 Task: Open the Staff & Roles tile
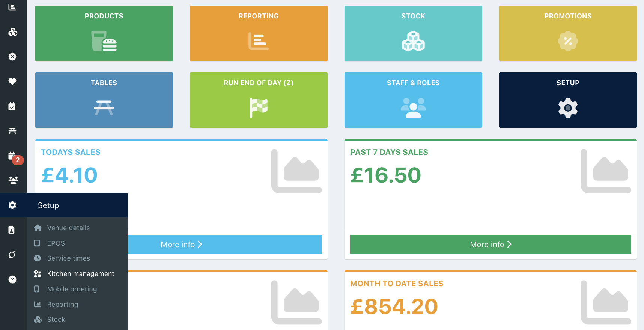413,100
